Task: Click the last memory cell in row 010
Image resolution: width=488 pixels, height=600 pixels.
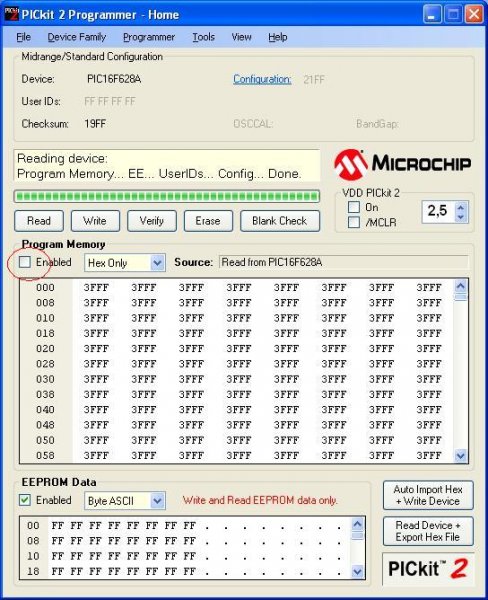Action: [429, 318]
